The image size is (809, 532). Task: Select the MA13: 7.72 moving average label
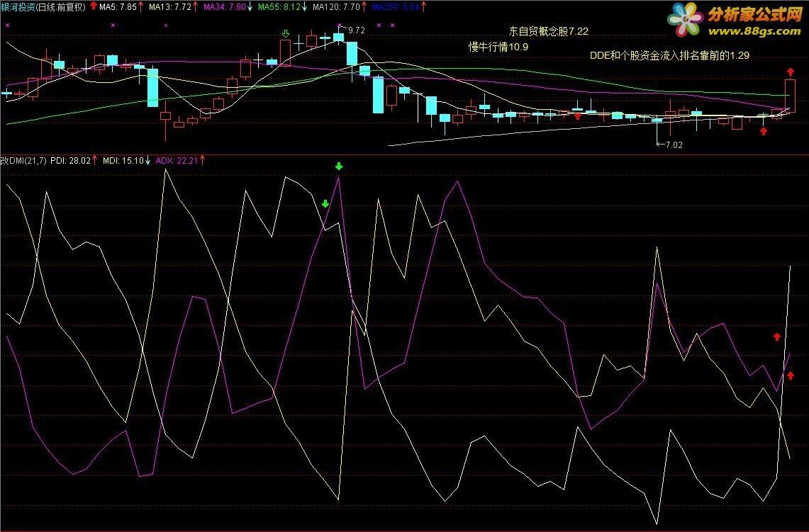coord(169,6)
